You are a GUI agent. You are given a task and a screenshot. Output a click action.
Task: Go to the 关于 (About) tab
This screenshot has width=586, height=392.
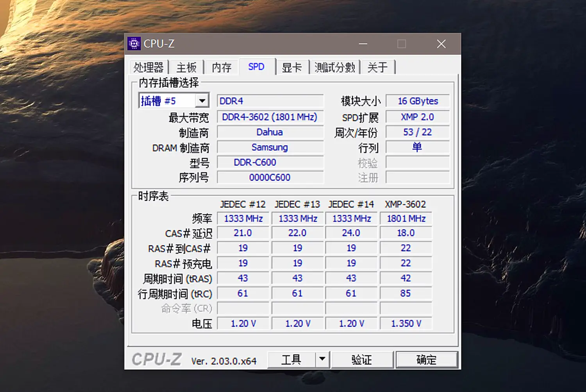pos(377,68)
